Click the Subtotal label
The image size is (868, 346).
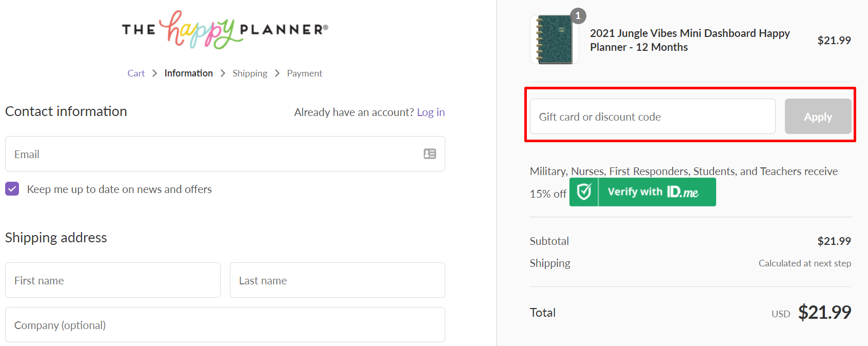[x=549, y=241]
